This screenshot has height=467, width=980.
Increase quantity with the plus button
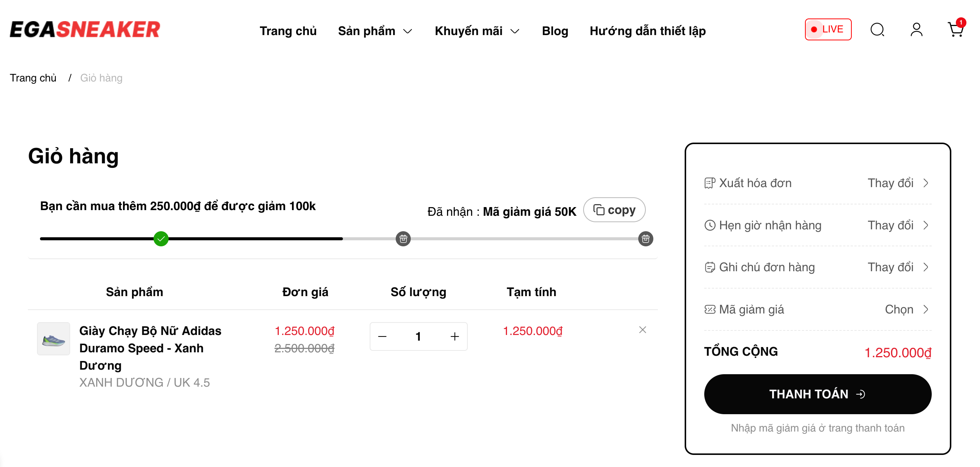[x=454, y=336]
